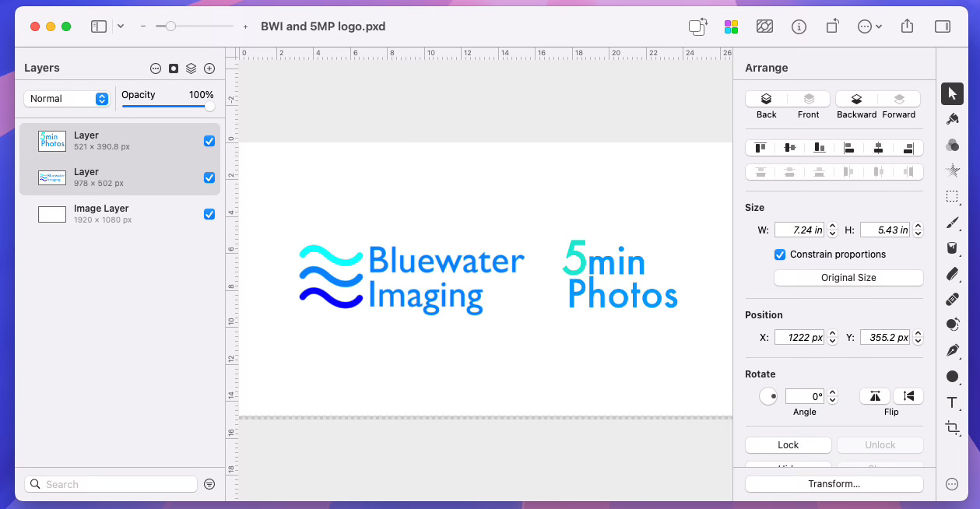Image resolution: width=980 pixels, height=509 pixels.
Task: Click the X position stepper
Action: [833, 338]
